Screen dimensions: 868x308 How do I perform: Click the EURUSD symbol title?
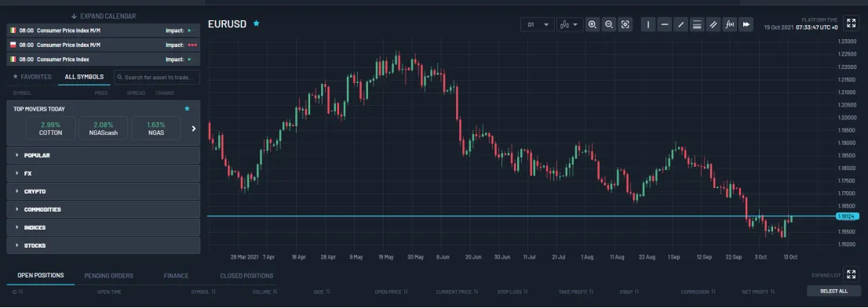coord(227,24)
